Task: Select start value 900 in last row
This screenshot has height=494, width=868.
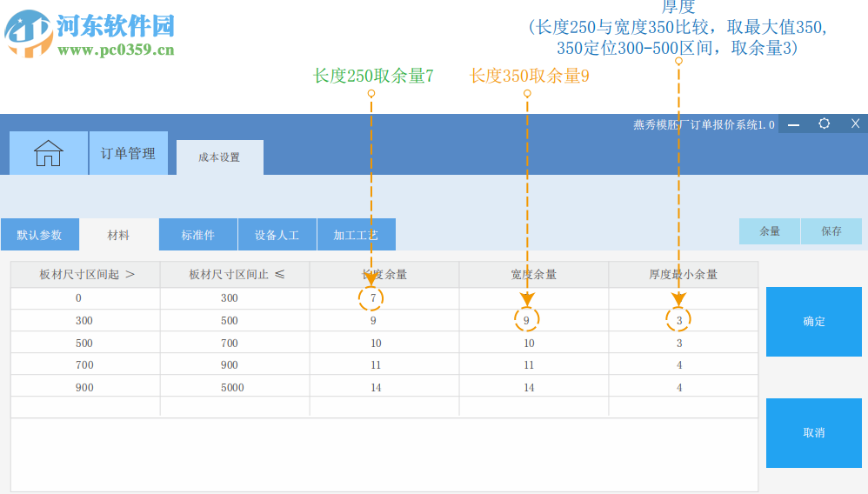Action: [86, 387]
